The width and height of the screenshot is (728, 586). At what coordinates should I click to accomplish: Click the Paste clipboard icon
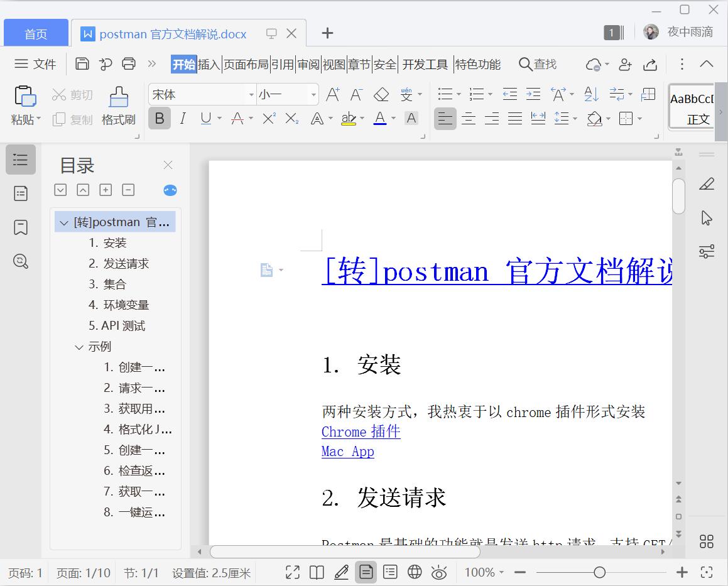click(x=25, y=96)
